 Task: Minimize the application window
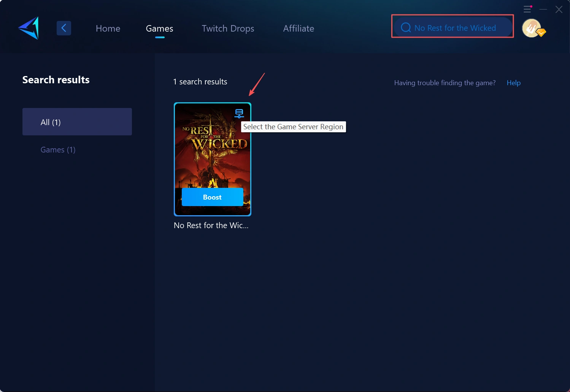pos(543,9)
